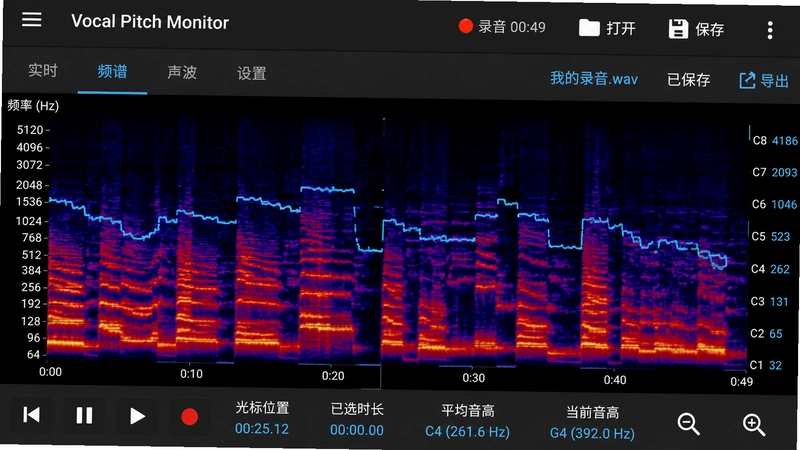The height and width of the screenshot is (450, 800).
Task: Click the C8 4186 note label
Action: [775, 141]
